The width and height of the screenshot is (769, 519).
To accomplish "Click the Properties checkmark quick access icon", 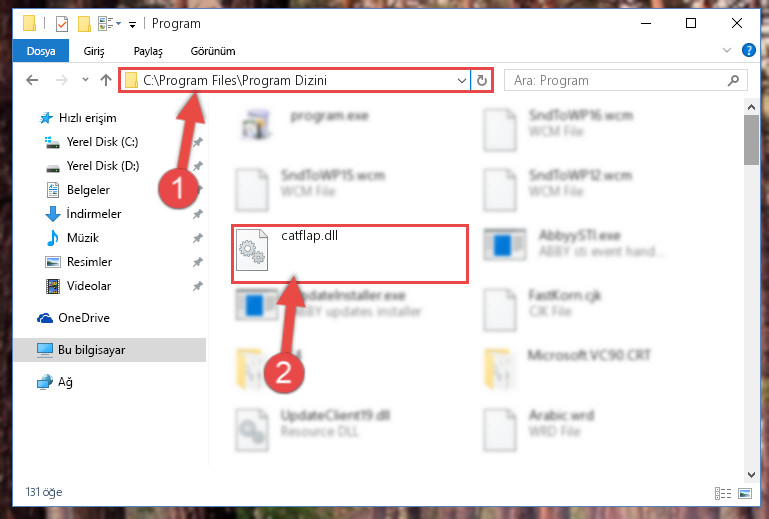I will tap(62, 24).
